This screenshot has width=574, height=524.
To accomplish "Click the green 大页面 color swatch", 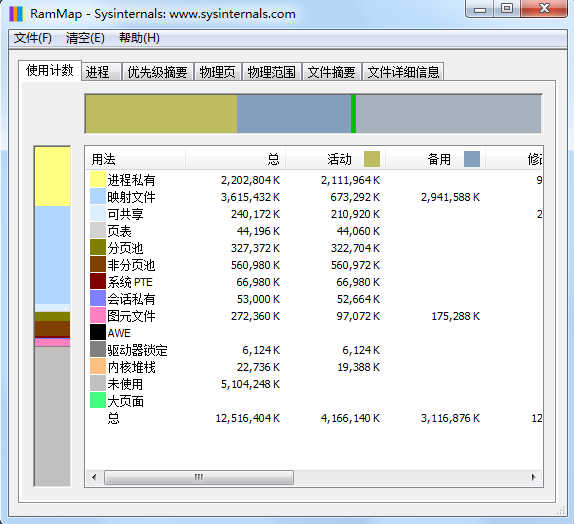I will point(98,401).
